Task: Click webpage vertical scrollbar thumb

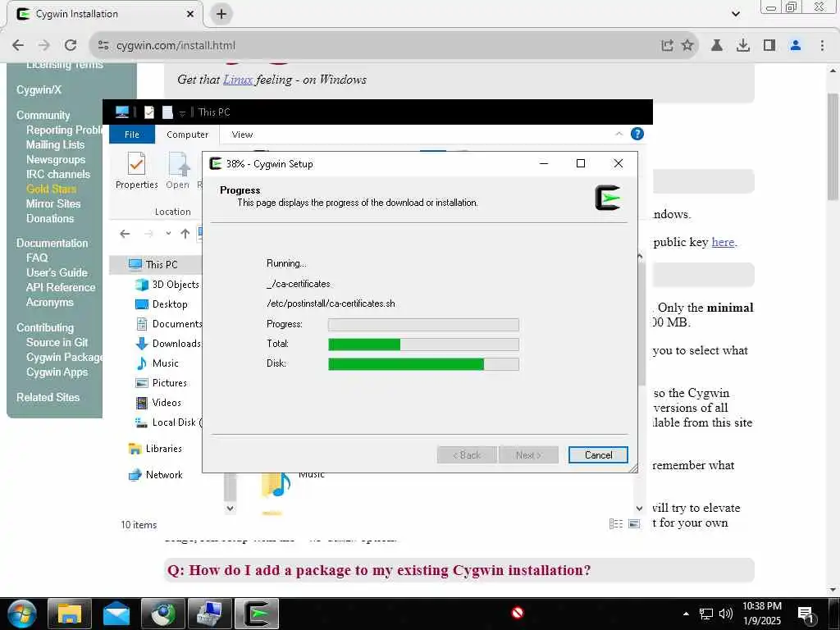Action: coord(833,147)
